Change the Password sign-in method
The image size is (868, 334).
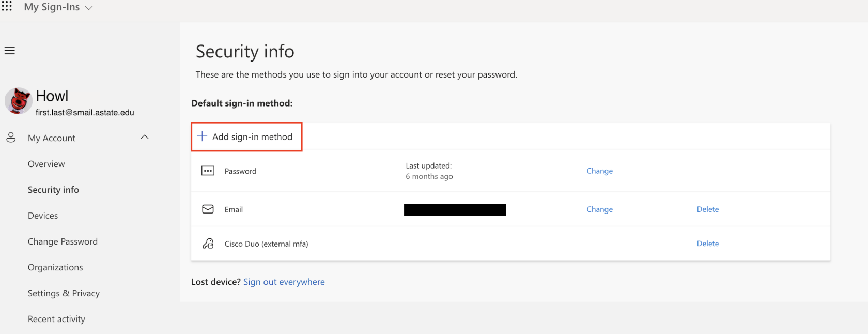tap(599, 171)
